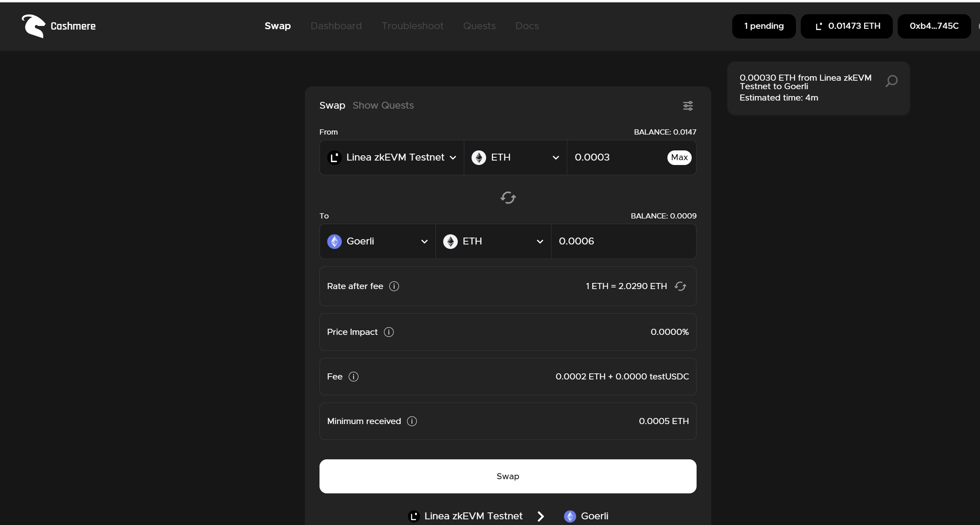Viewport: 980px width, 525px height.
Task: Toggle Show Quests view
Action: pyautogui.click(x=383, y=105)
